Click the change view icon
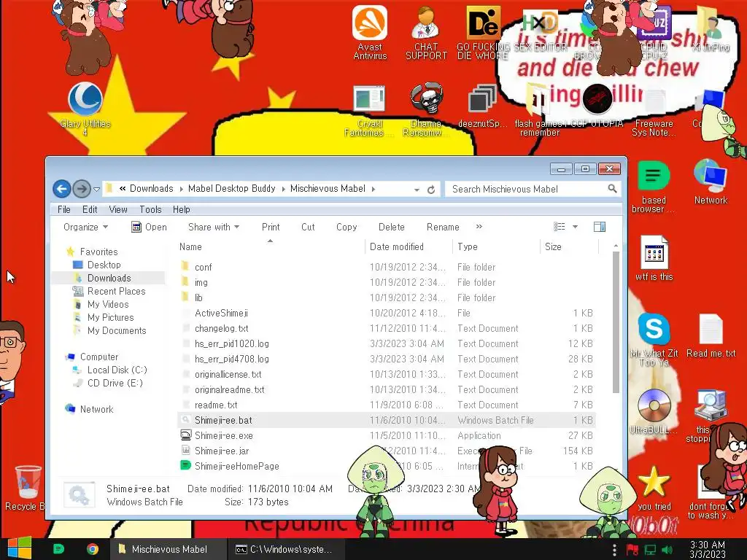Viewport: 747px width, 560px height. tap(560, 227)
